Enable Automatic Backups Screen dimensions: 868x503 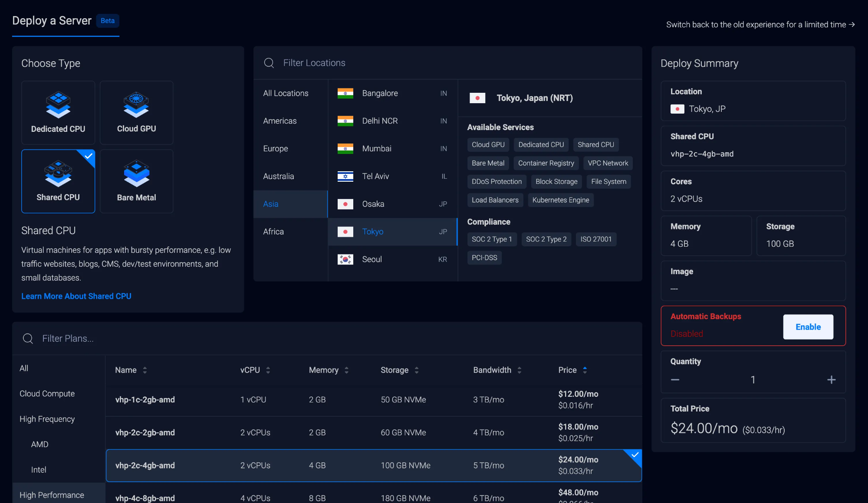click(x=808, y=327)
